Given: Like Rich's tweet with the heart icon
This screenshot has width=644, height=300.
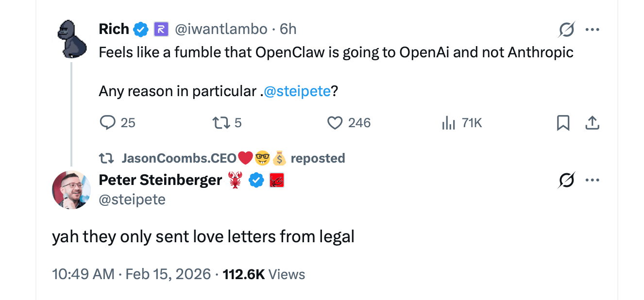Looking at the screenshot, I should click(x=334, y=123).
